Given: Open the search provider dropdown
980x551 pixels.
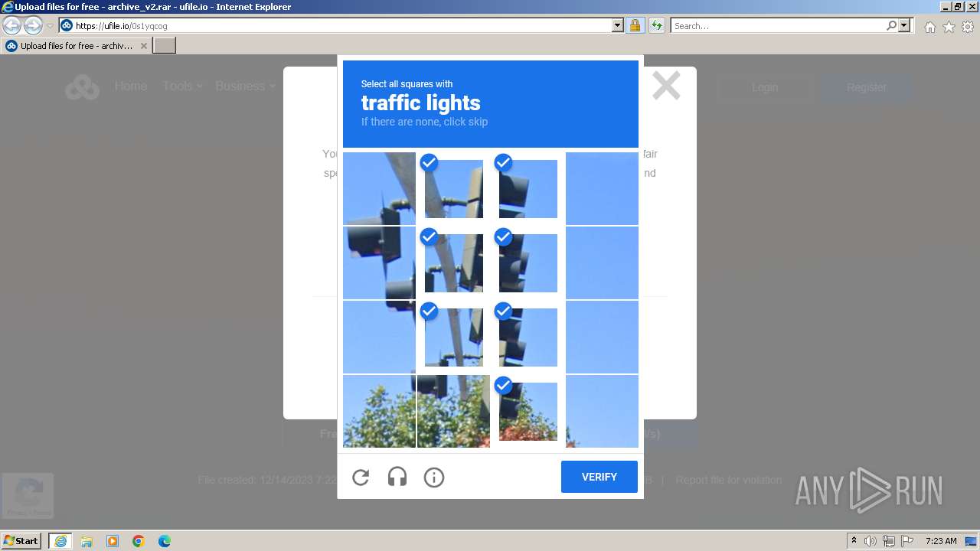Looking at the screenshot, I should (904, 26).
